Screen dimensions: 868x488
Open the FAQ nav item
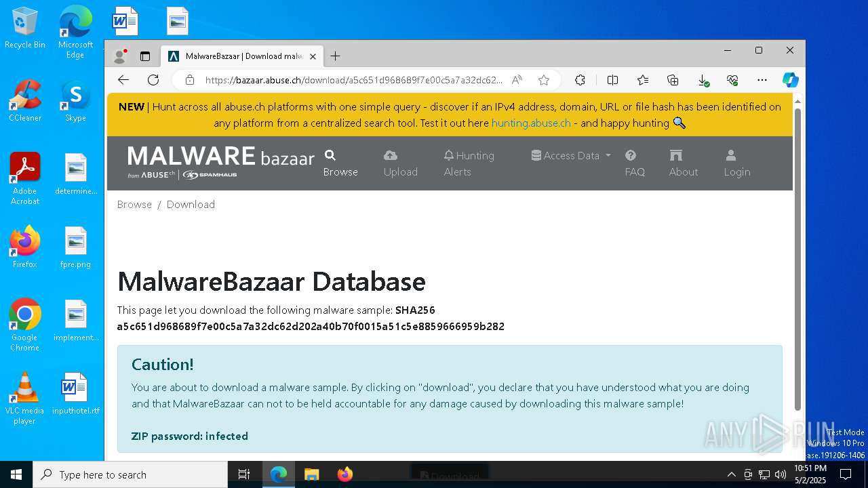[x=635, y=163]
